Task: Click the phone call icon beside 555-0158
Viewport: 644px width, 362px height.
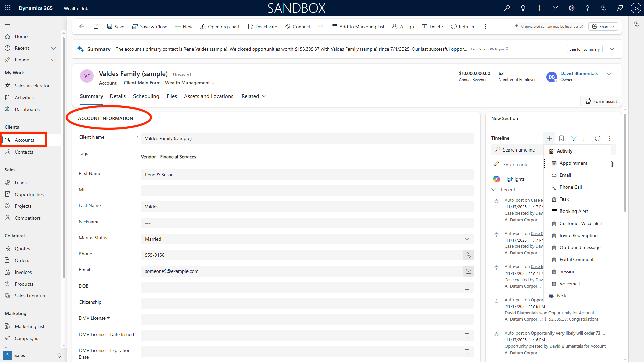Action: tap(469, 255)
